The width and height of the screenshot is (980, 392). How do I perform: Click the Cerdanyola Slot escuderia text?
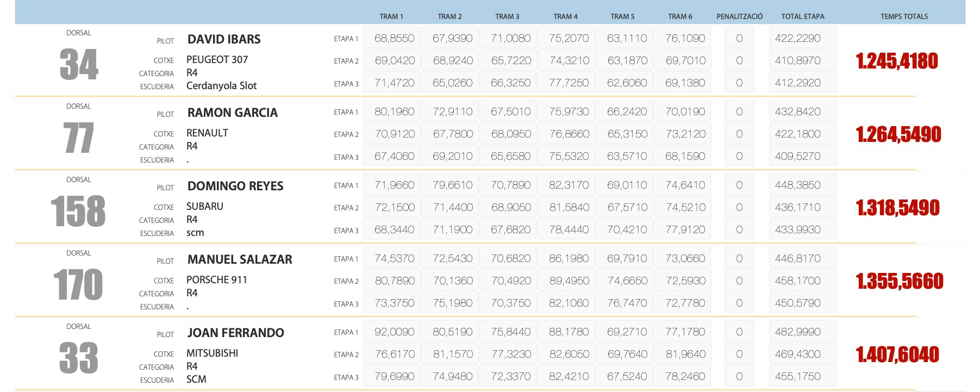click(x=221, y=86)
